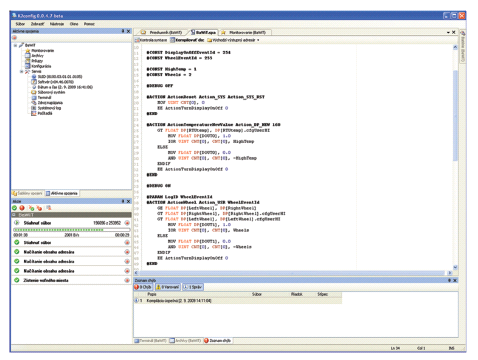The image size is (478, 360).
Task: Click the cancel icon on Zistenie voľného miesta row
Action: (x=127, y=280)
